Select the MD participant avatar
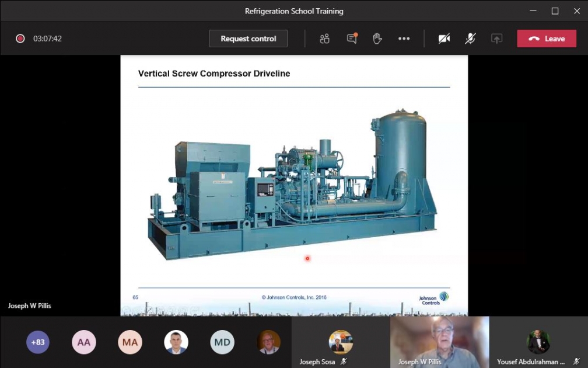This screenshot has width=588, height=368. pos(222,342)
